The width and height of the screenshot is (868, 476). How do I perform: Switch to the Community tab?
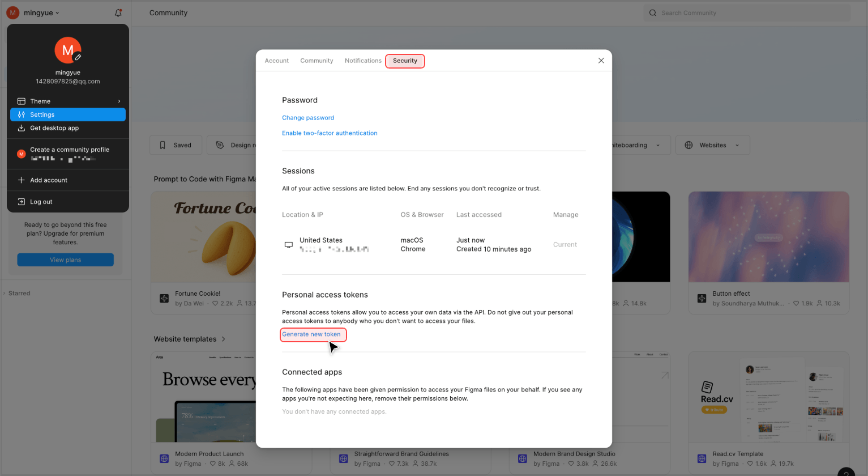point(317,61)
